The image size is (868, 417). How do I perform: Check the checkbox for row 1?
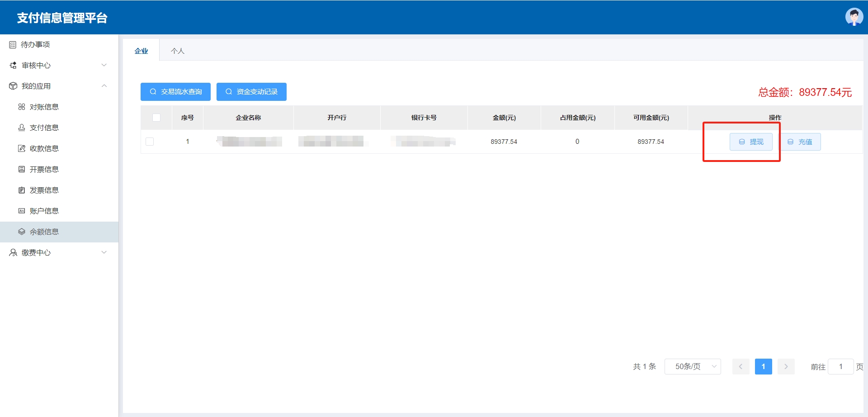click(150, 142)
